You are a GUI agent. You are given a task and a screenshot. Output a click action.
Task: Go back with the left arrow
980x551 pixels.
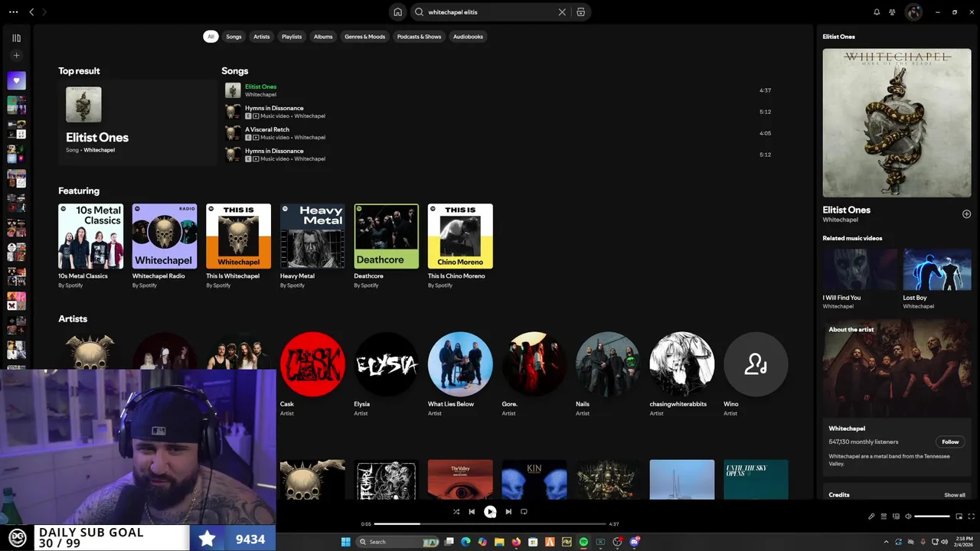31,12
